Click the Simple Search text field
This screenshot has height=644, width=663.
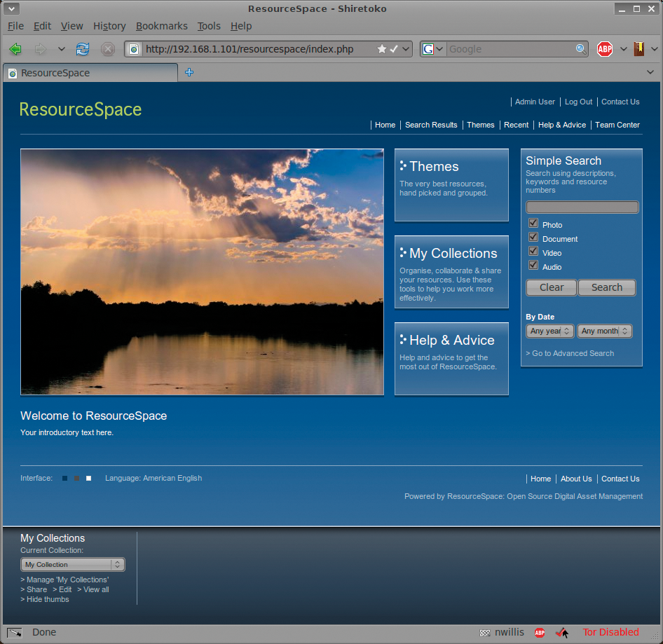coord(582,207)
